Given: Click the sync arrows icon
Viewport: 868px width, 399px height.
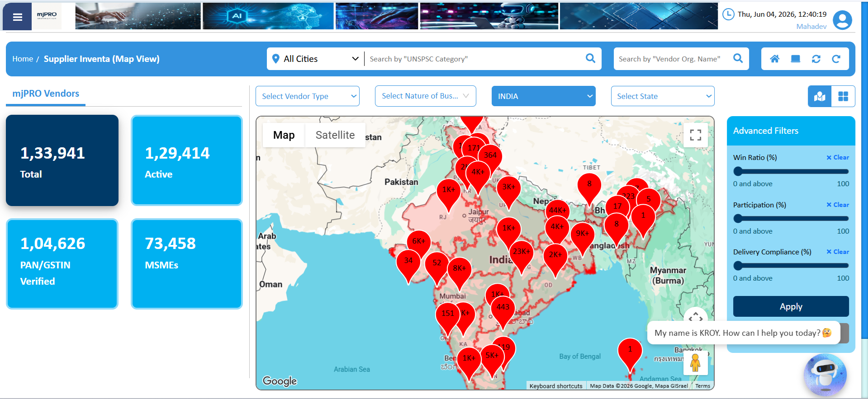Looking at the screenshot, I should coord(816,59).
